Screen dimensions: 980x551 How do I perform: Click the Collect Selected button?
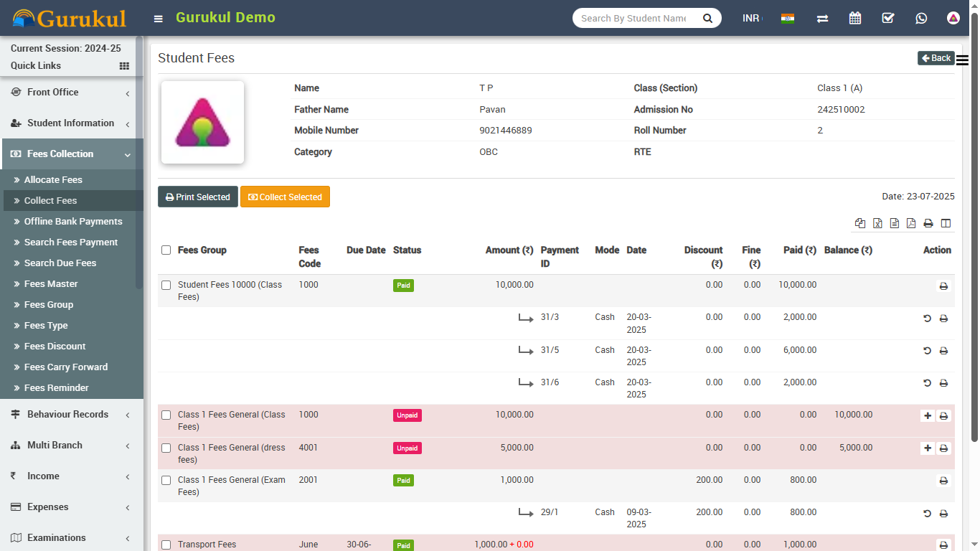[285, 197]
